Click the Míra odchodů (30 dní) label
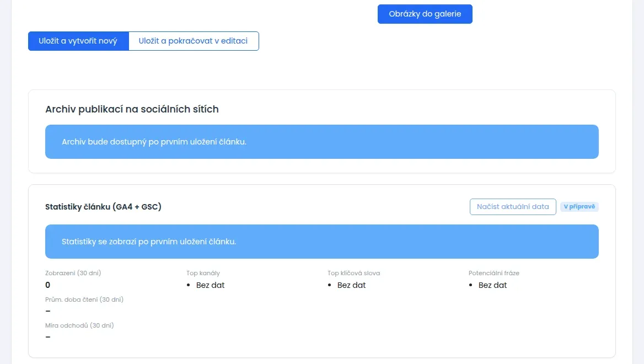The width and height of the screenshot is (644, 364). click(x=79, y=325)
